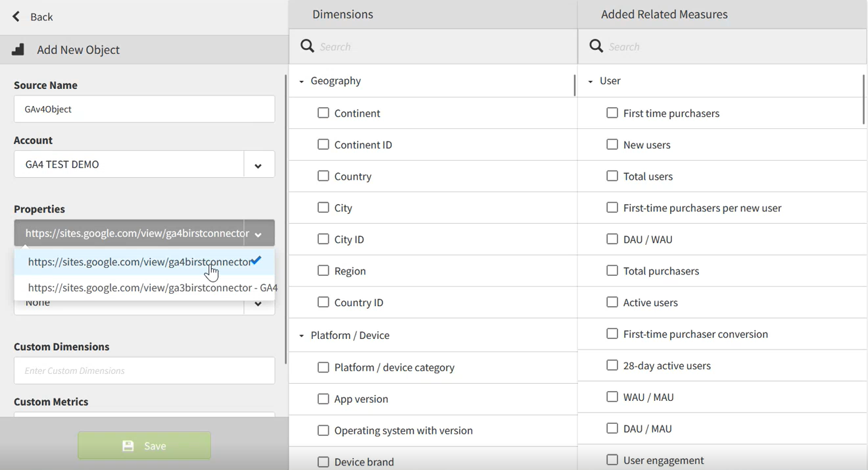Collapse the Geography group
Screen dimensions: 868x470
(x=301, y=82)
